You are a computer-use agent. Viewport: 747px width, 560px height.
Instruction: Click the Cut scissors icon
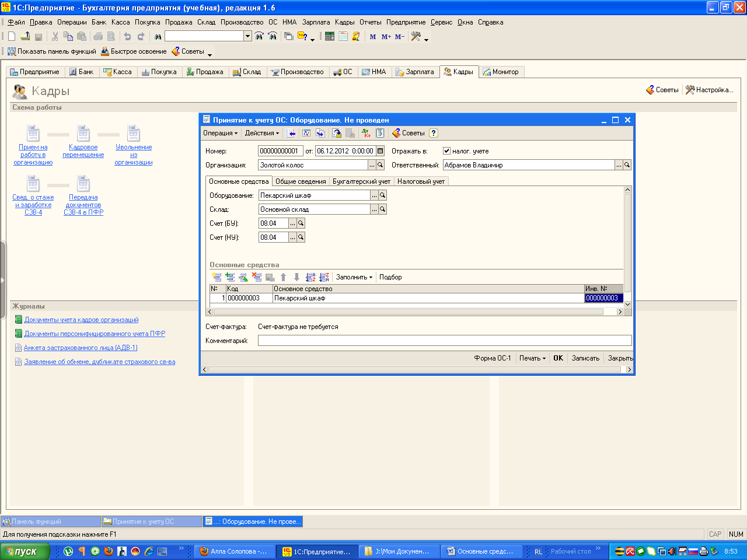(x=55, y=36)
